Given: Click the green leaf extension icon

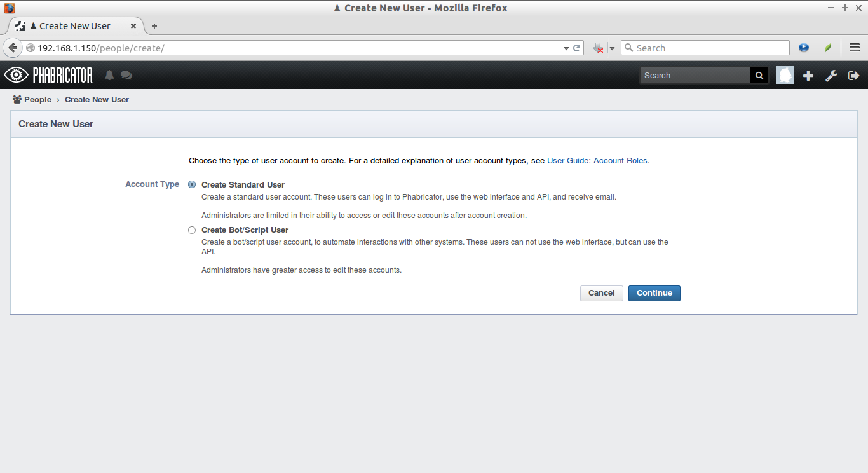Looking at the screenshot, I should tap(828, 48).
